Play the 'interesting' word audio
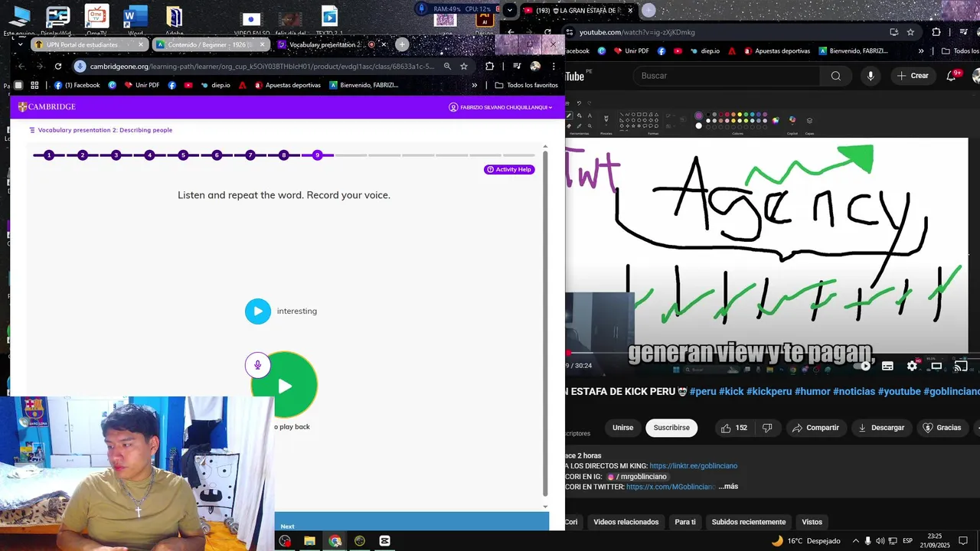 (258, 311)
